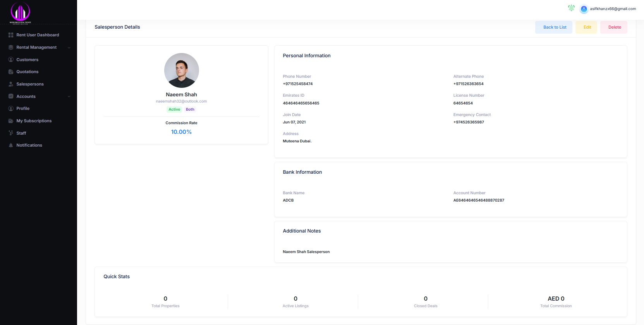Expand the Rental Management chevron
The image size is (644, 325).
[69, 48]
